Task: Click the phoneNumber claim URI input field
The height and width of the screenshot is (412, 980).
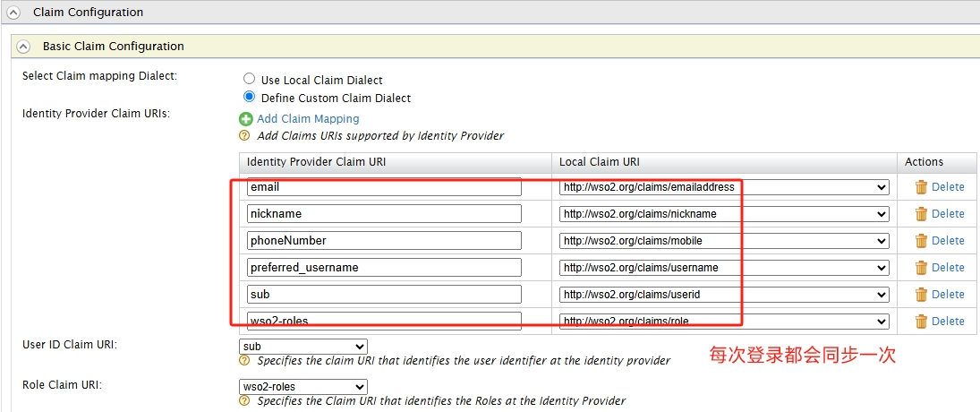Action: (384, 241)
